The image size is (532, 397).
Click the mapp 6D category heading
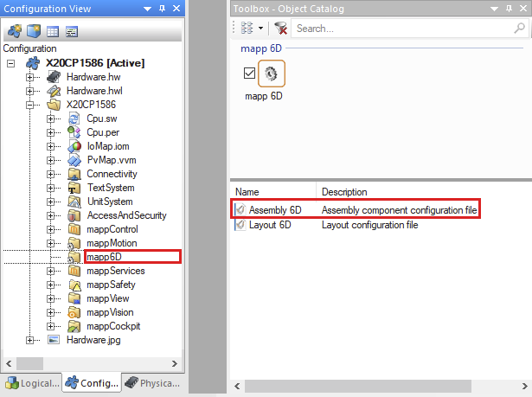click(261, 48)
